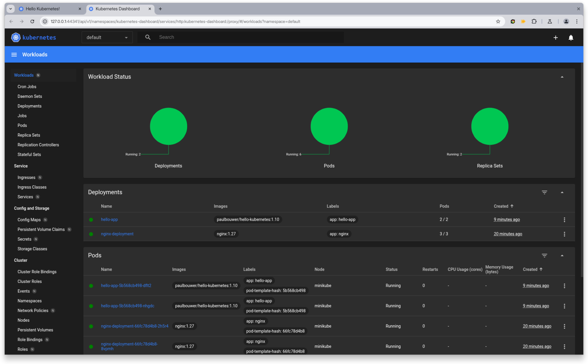Open the hamburger menu beside Workloads
This screenshot has height=364, width=588.
pyautogui.click(x=14, y=55)
